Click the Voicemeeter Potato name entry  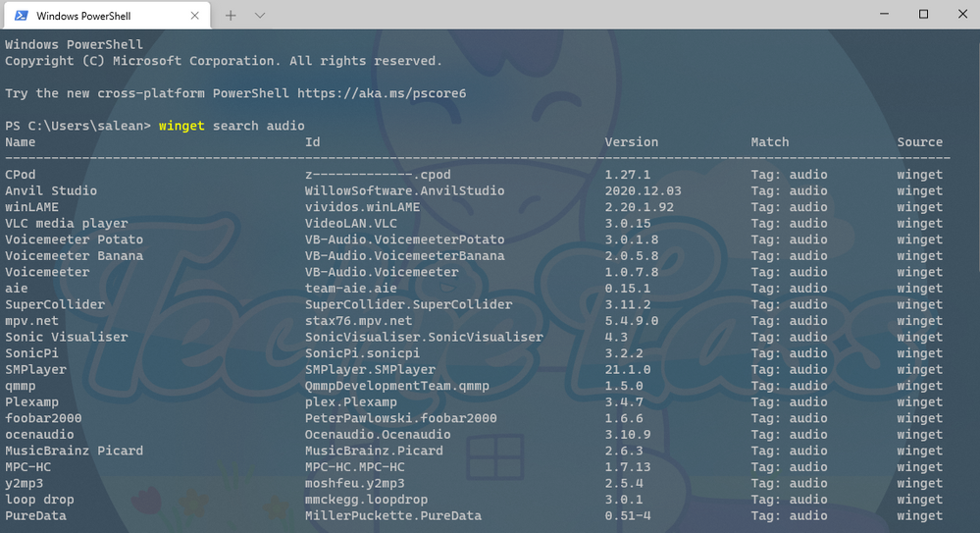point(75,240)
